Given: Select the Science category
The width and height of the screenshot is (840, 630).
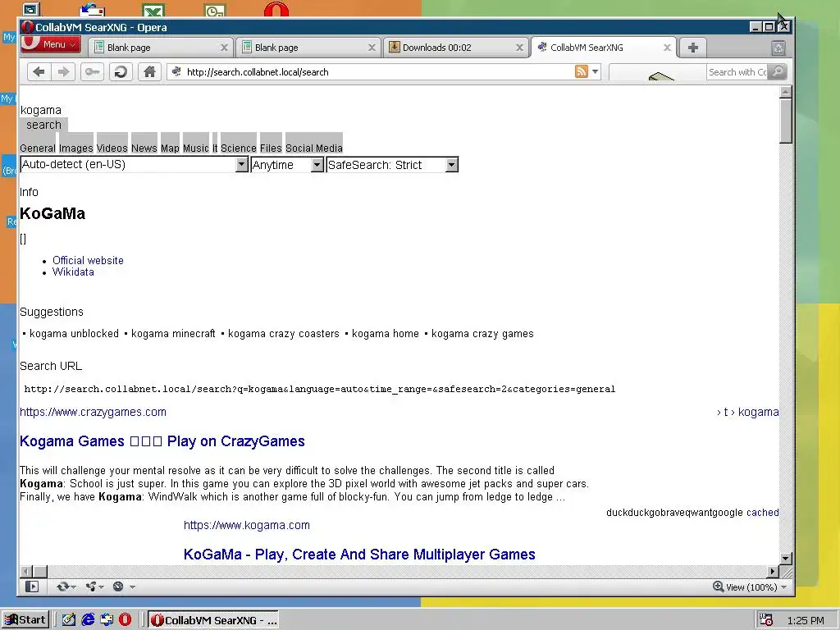Looking at the screenshot, I should 239,148.
